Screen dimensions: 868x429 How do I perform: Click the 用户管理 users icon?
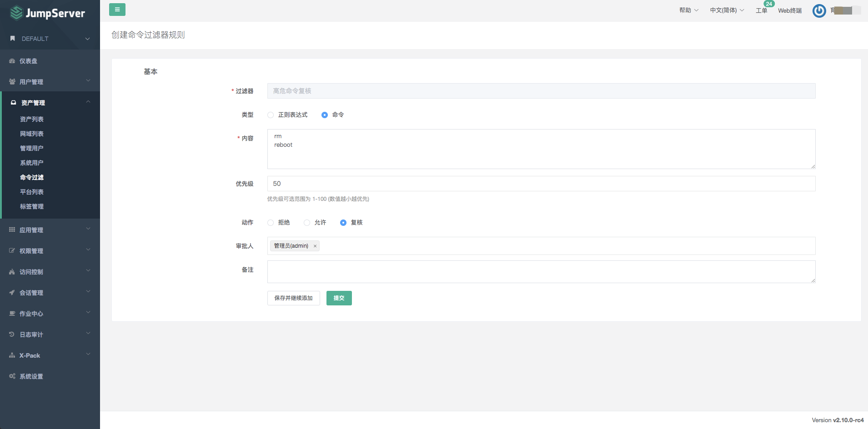(12, 82)
